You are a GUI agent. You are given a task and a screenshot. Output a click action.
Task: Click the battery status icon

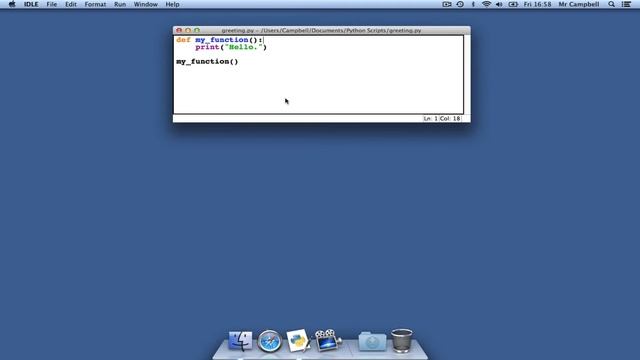[513, 4]
